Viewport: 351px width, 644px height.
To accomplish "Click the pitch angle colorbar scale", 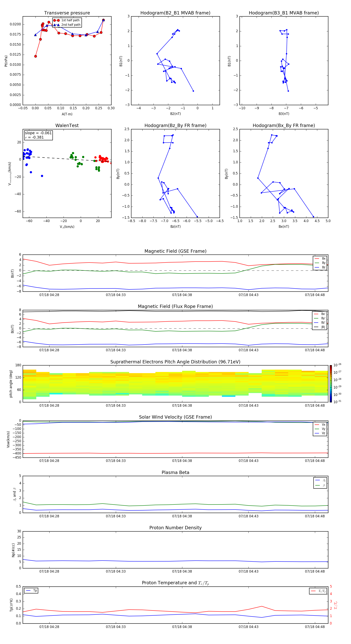I will (331, 384).
